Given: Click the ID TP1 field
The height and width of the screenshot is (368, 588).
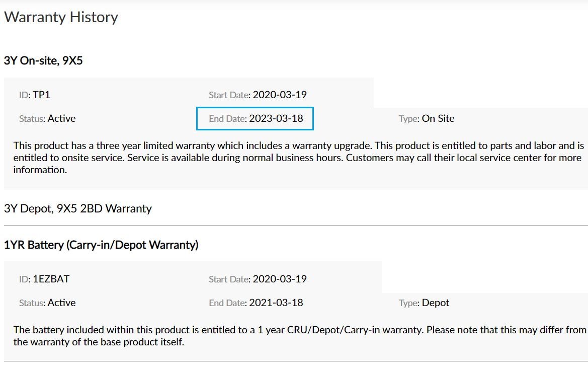Looking at the screenshot, I should pos(35,95).
